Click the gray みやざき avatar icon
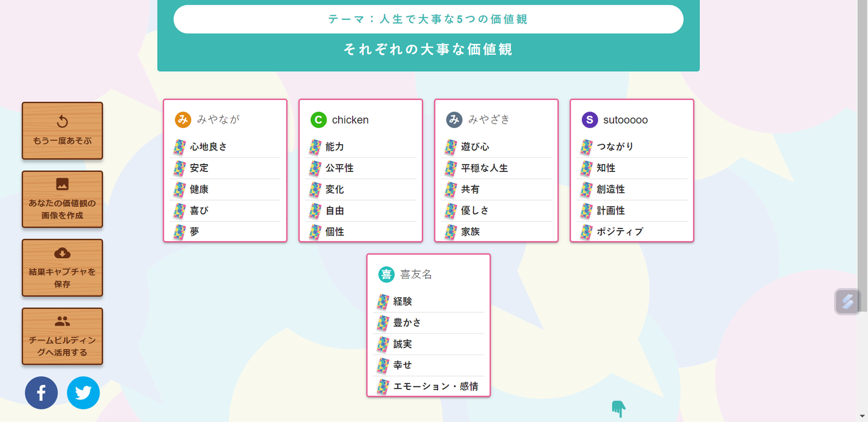 [x=454, y=119]
